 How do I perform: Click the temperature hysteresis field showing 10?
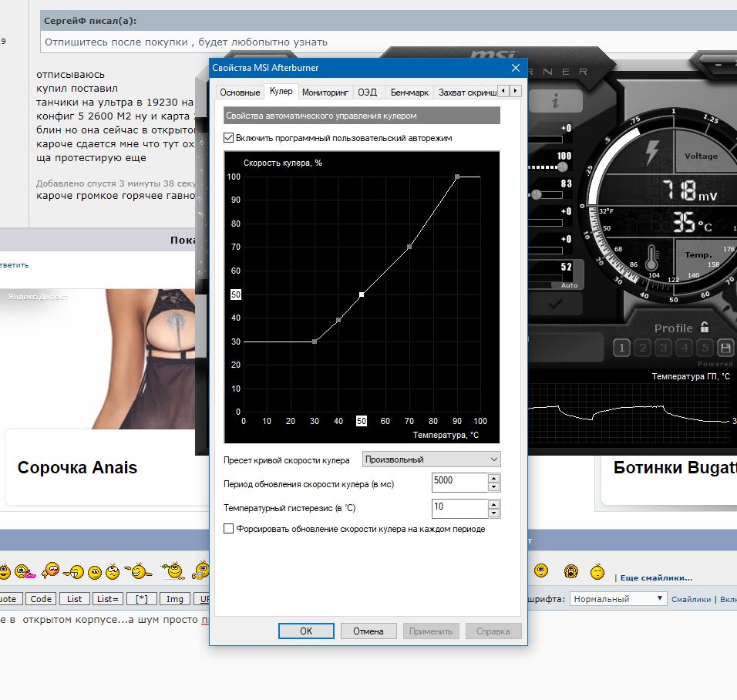pyautogui.click(x=459, y=509)
